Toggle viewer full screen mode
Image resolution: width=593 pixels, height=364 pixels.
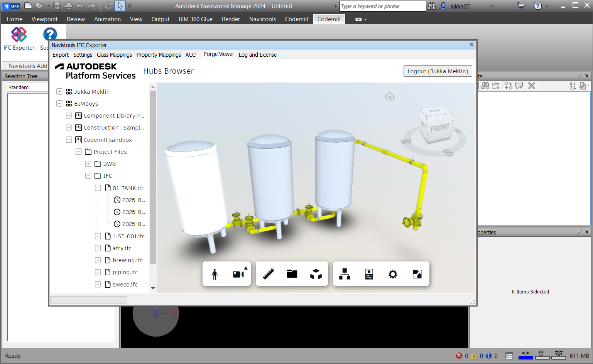(417, 274)
